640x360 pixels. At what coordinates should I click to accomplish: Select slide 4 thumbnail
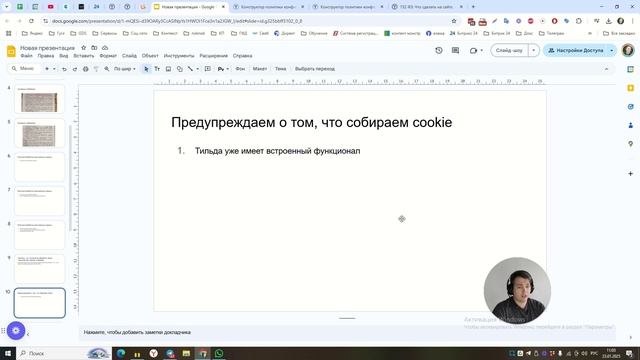coord(39,99)
